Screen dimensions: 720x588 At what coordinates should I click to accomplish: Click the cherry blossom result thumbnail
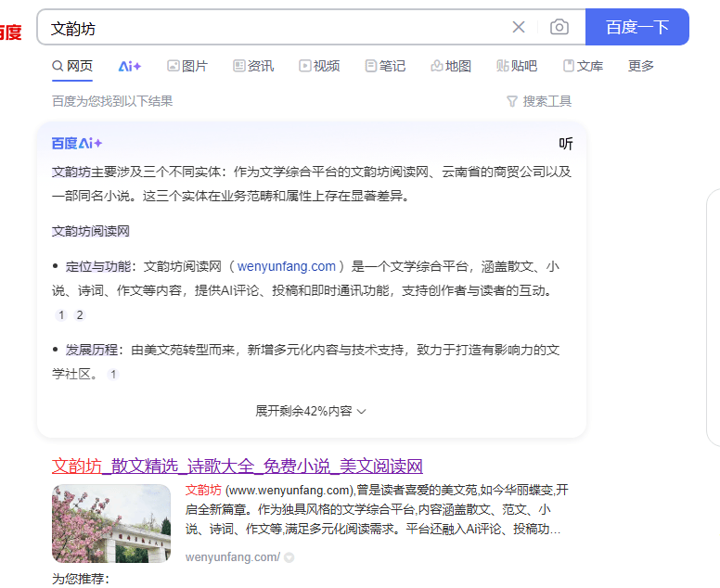[x=111, y=523]
